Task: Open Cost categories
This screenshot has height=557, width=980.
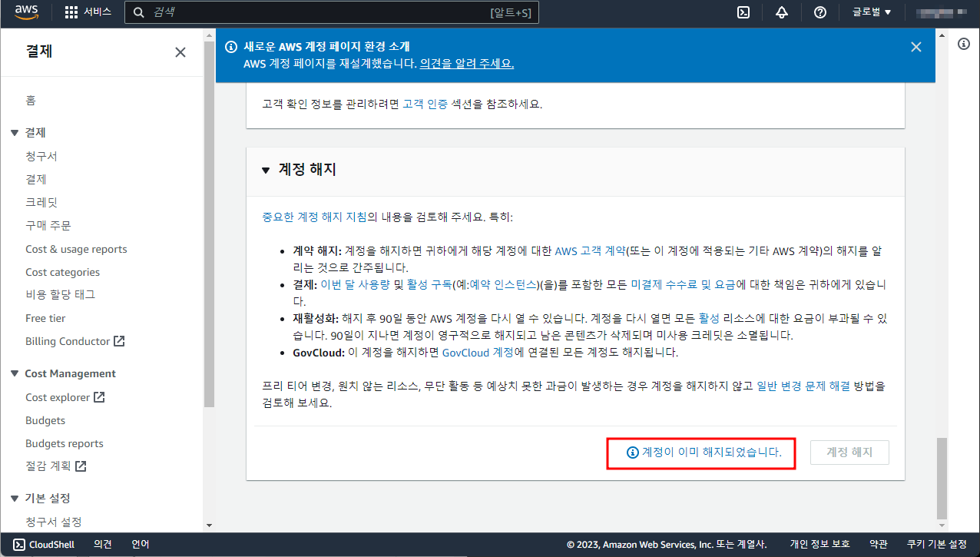Action: (62, 272)
